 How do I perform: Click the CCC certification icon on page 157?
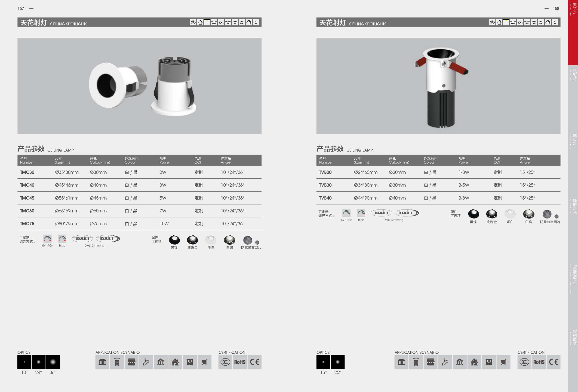coord(225,362)
